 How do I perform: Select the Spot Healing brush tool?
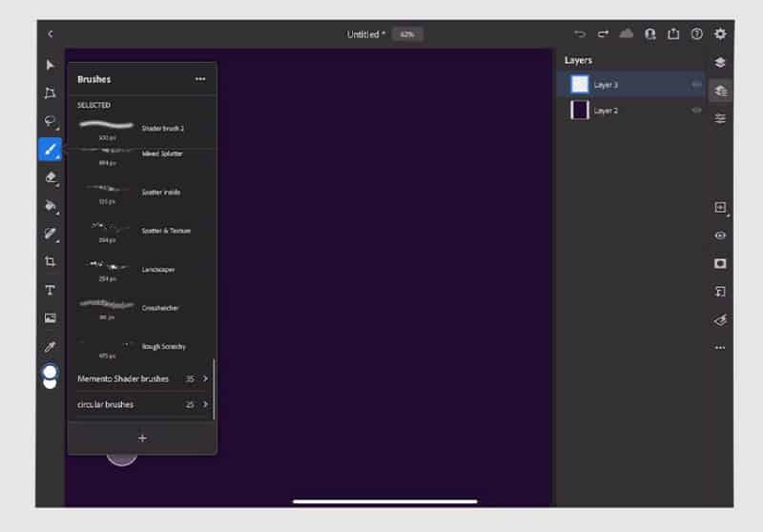tap(51, 234)
